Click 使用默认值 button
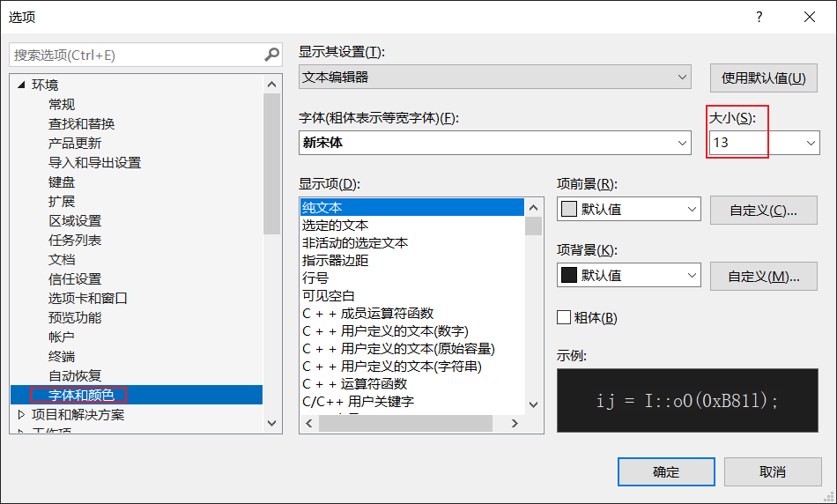The width and height of the screenshot is (837, 504). tap(763, 78)
